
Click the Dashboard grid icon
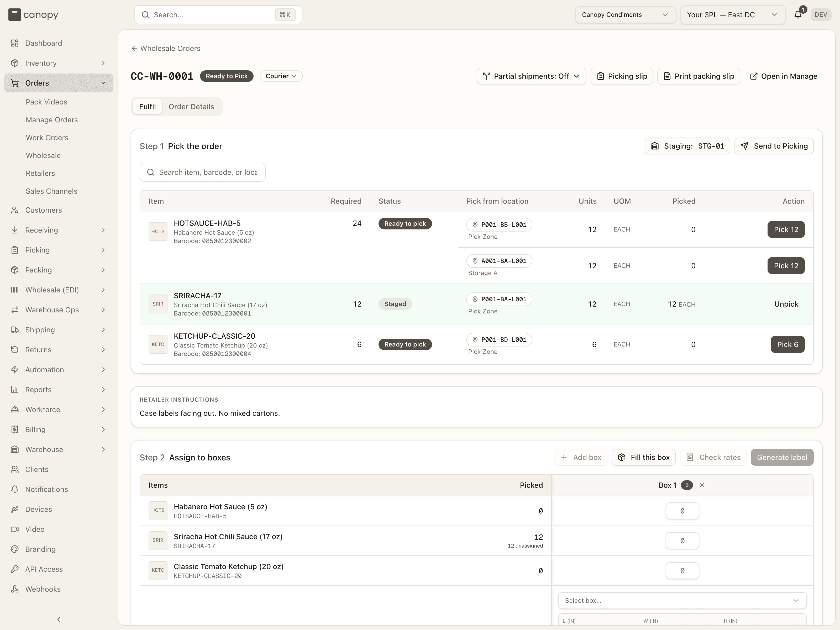(15, 43)
